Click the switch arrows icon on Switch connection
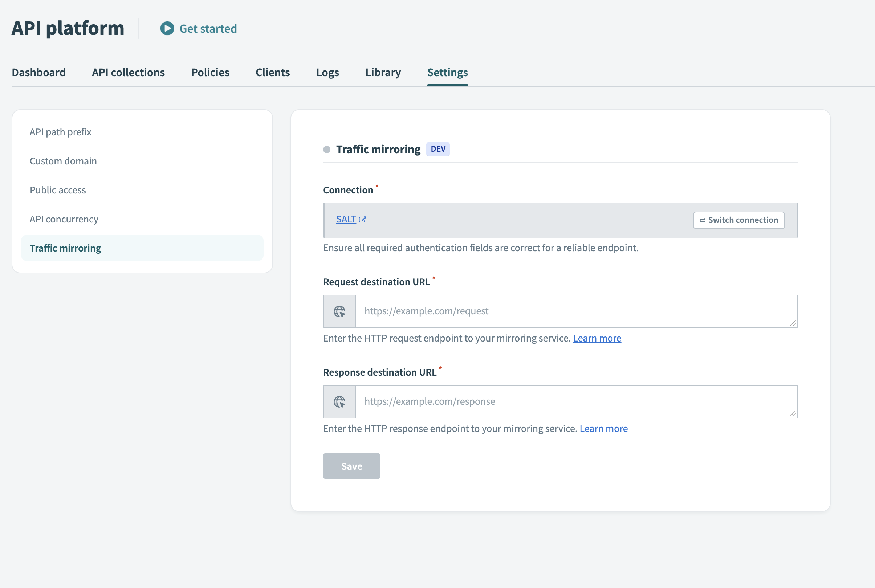This screenshot has height=588, width=875. (703, 220)
